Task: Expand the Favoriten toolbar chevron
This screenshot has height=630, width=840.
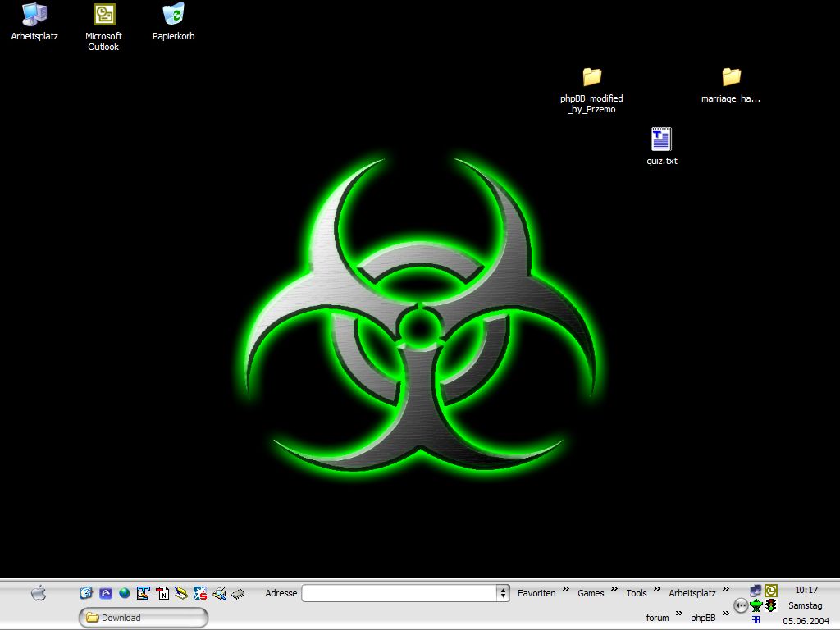Action: pyautogui.click(x=566, y=589)
